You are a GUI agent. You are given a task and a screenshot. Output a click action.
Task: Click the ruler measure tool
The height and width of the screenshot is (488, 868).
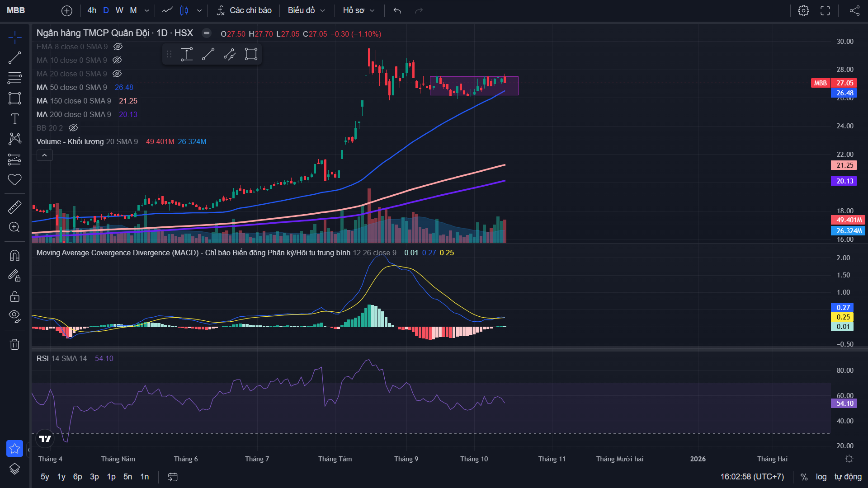pyautogui.click(x=14, y=207)
